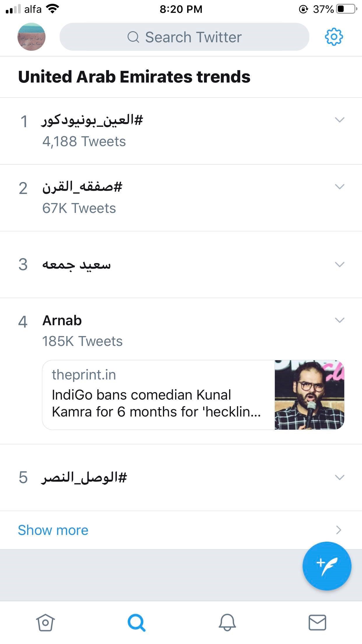Screen dimensions: 362x644
Task: Focus the Search Twitter input field
Action: tap(184, 37)
